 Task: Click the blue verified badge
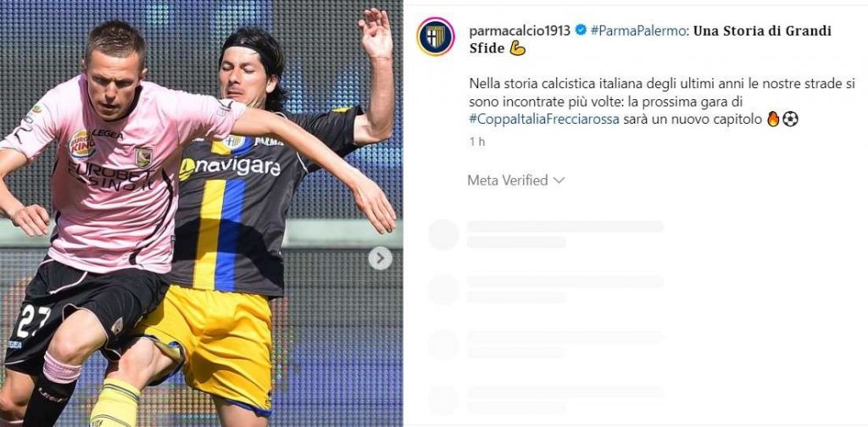click(x=580, y=30)
